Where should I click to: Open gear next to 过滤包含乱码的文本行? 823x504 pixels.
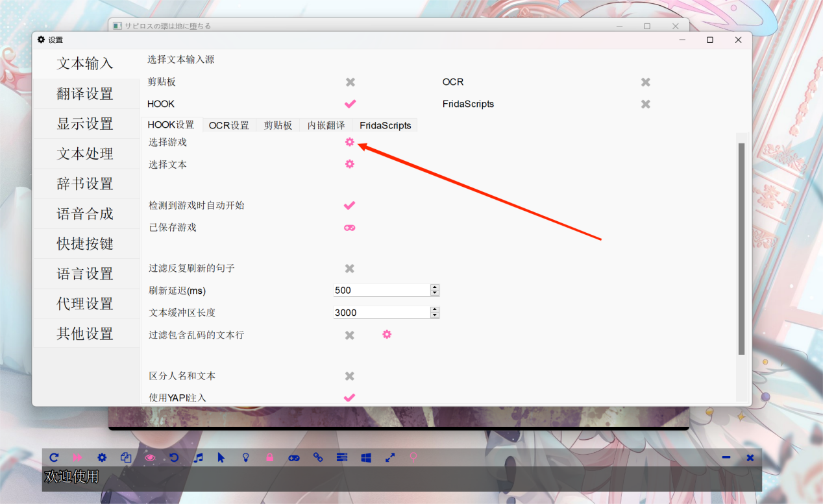click(387, 335)
